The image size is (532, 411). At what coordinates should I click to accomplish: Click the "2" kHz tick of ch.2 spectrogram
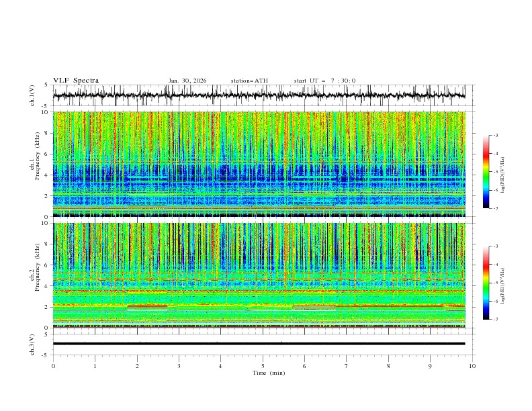click(46, 307)
